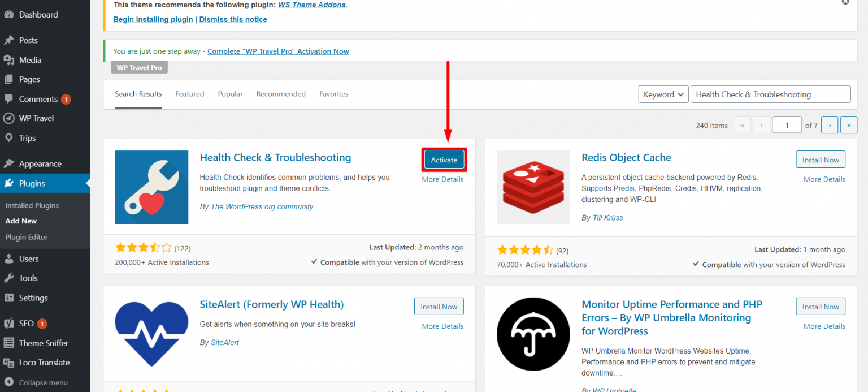
Task: Click the Posts pushpin icon
Action: [x=8, y=40]
